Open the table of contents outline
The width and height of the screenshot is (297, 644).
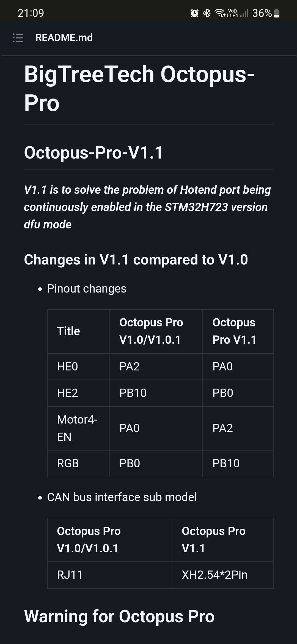(x=17, y=38)
